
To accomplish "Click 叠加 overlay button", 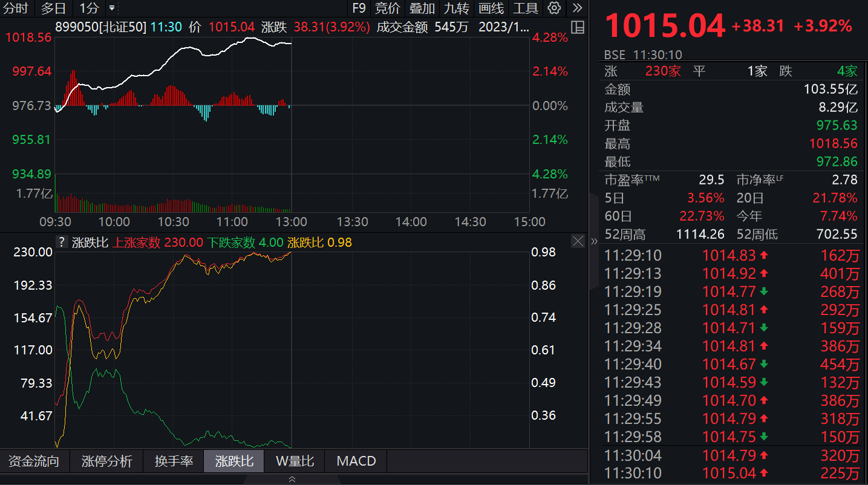I will 422,8.
